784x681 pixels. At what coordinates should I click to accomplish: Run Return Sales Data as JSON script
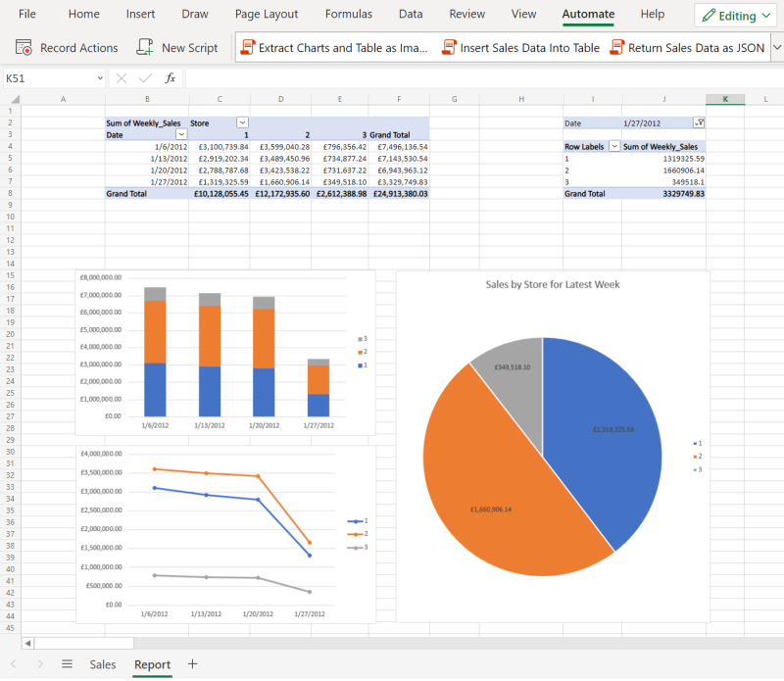(688, 48)
